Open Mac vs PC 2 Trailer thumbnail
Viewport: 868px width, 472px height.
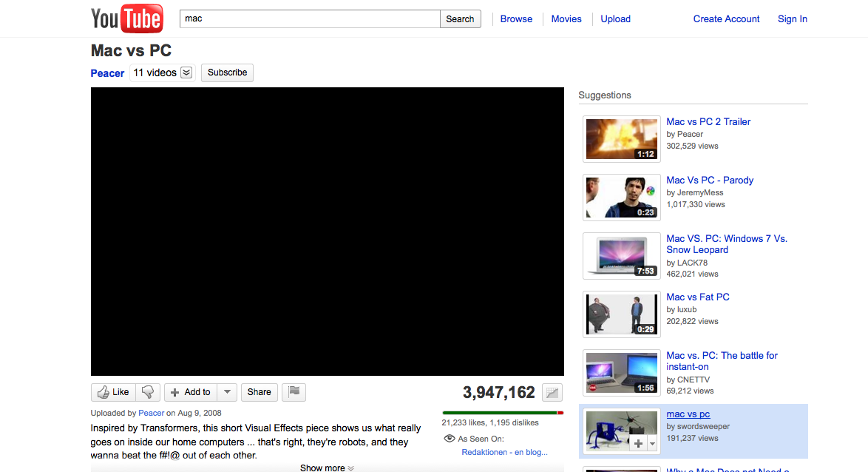click(x=622, y=139)
